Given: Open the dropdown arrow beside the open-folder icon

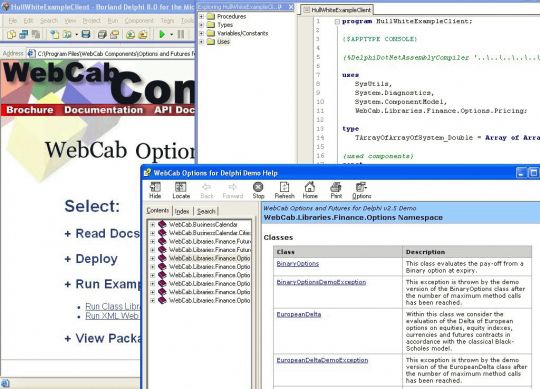Looking at the screenshot, I should pyautogui.click(x=76, y=34).
